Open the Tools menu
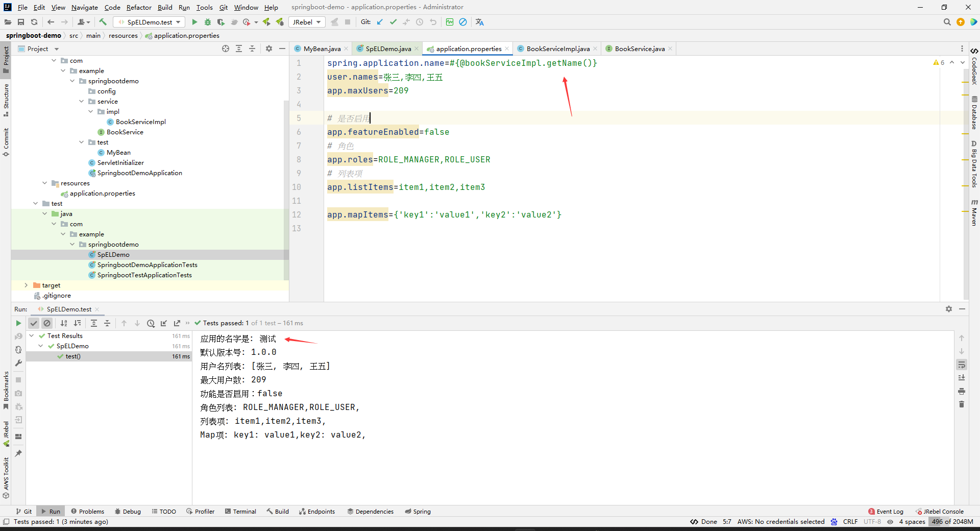 coord(204,7)
